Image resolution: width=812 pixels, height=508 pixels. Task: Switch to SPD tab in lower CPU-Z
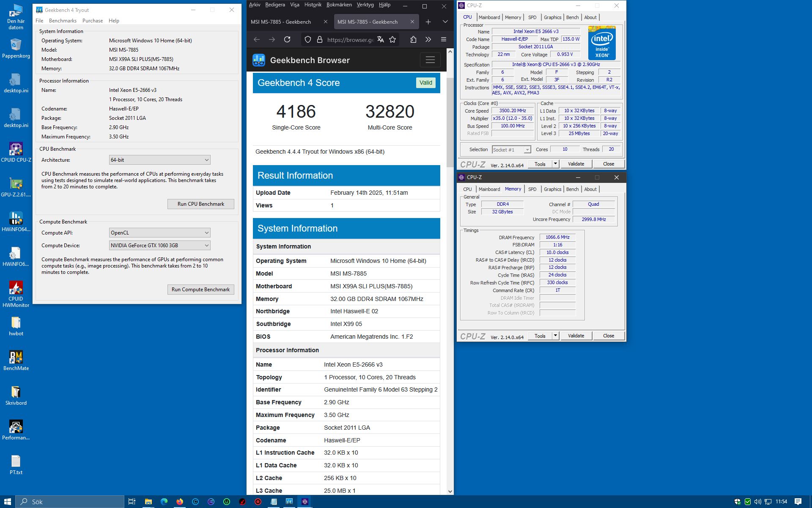click(532, 189)
